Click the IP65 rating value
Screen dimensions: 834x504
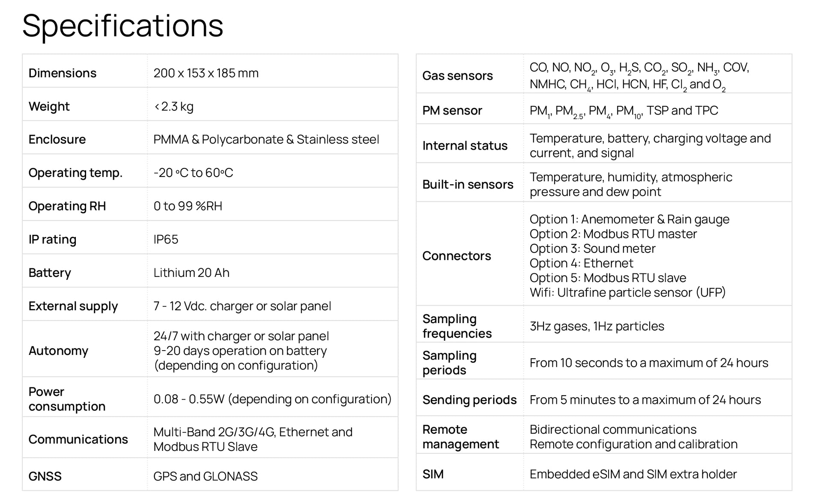coord(166,240)
